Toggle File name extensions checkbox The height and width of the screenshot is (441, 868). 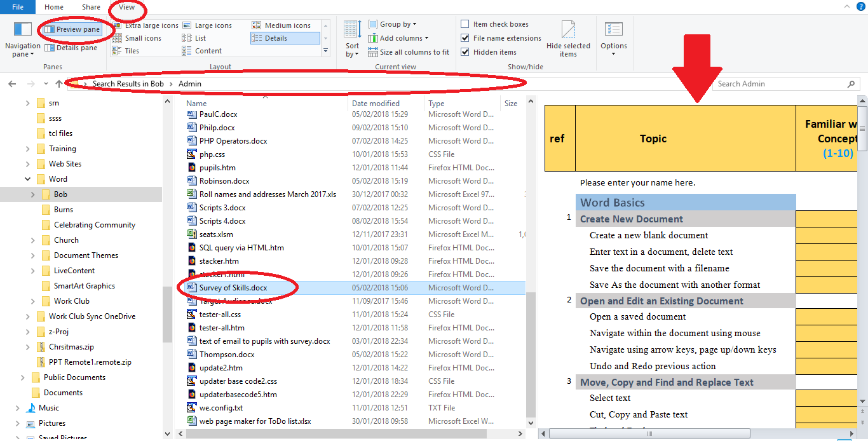pos(465,38)
